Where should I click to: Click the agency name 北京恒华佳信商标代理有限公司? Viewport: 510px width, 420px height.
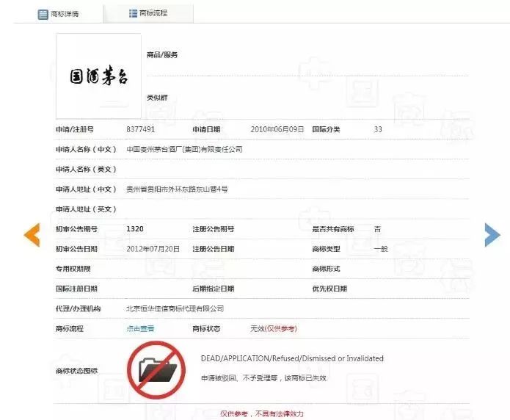click(x=175, y=308)
